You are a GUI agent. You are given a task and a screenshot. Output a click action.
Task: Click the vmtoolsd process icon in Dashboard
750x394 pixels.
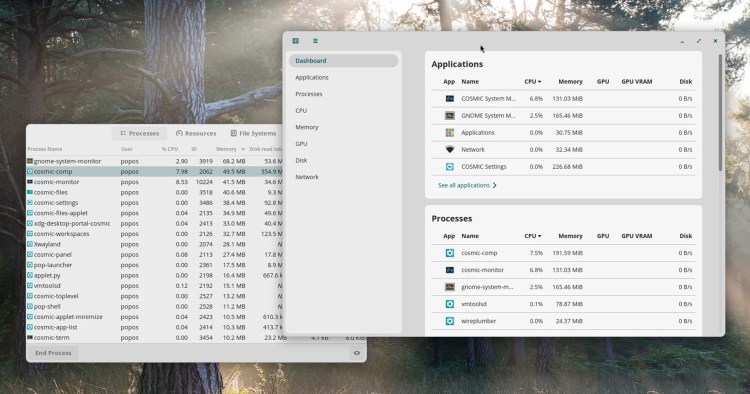pos(450,304)
